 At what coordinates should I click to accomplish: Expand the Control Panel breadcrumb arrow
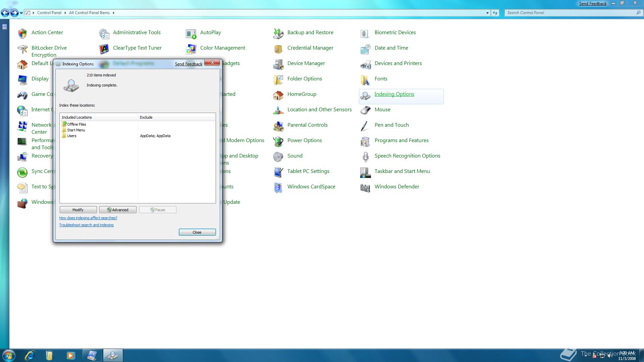65,13
